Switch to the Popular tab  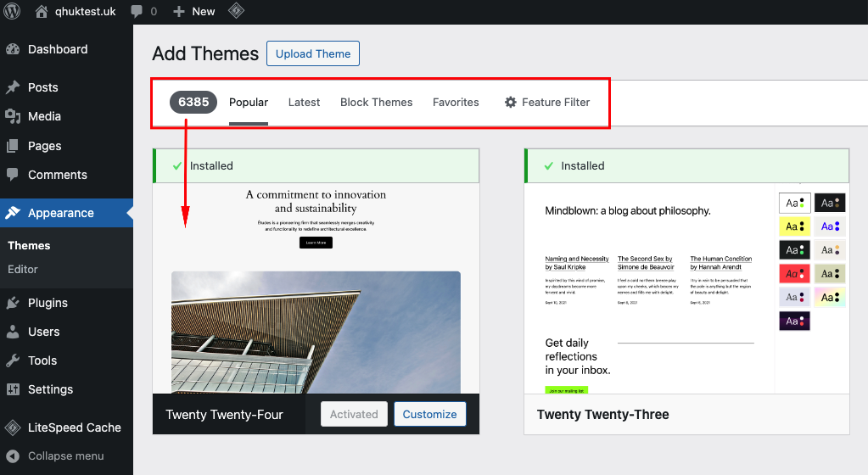[x=249, y=103]
